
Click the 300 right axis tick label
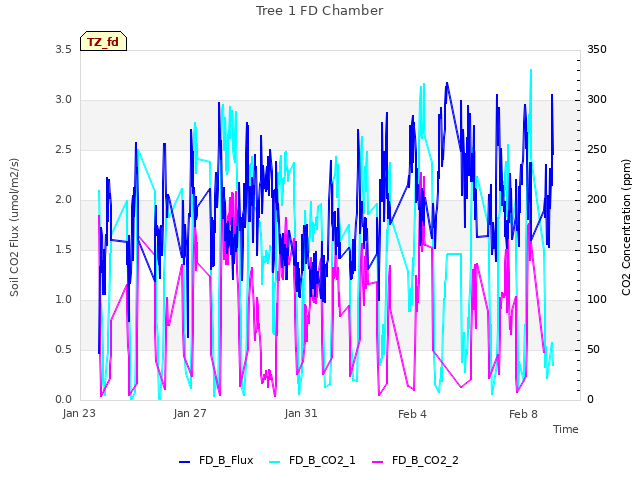coord(597,100)
